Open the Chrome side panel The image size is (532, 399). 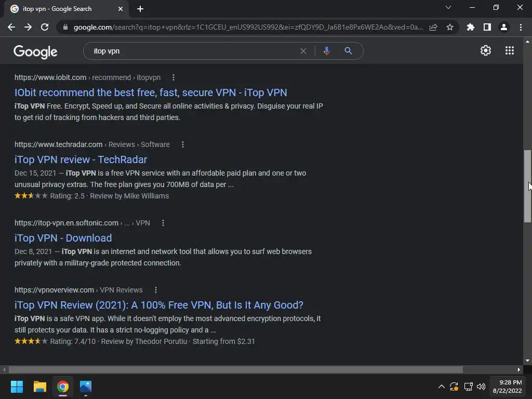point(487,27)
